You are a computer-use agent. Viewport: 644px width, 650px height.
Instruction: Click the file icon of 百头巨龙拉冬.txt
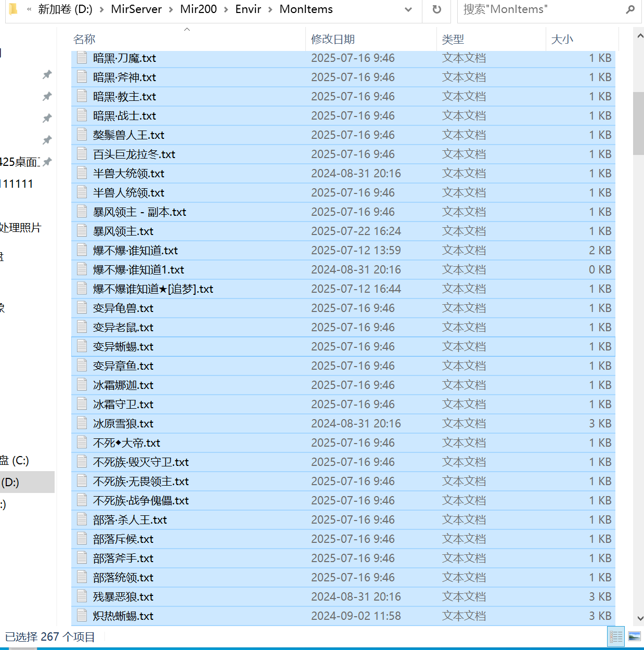[x=82, y=154]
